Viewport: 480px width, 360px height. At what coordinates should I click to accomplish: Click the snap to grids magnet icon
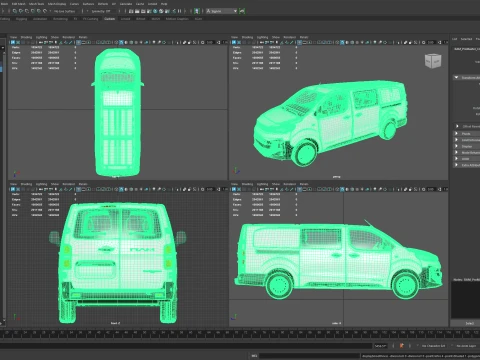[15, 11]
